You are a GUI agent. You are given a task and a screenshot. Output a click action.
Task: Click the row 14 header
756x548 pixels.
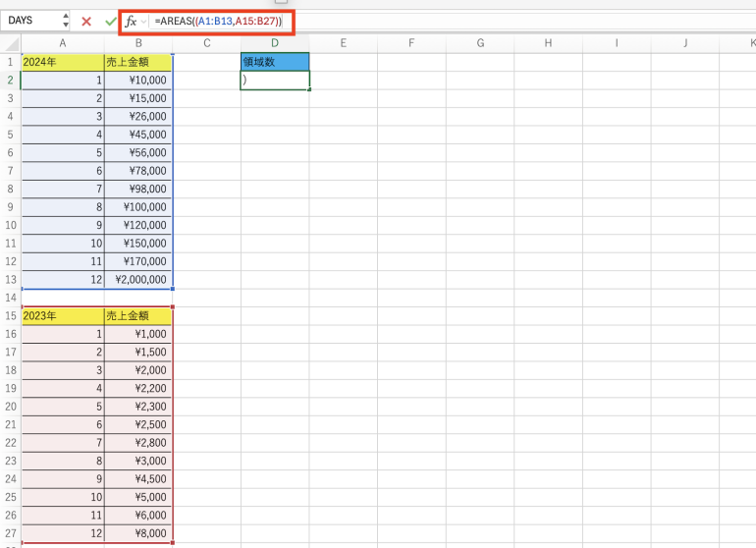[x=10, y=297]
